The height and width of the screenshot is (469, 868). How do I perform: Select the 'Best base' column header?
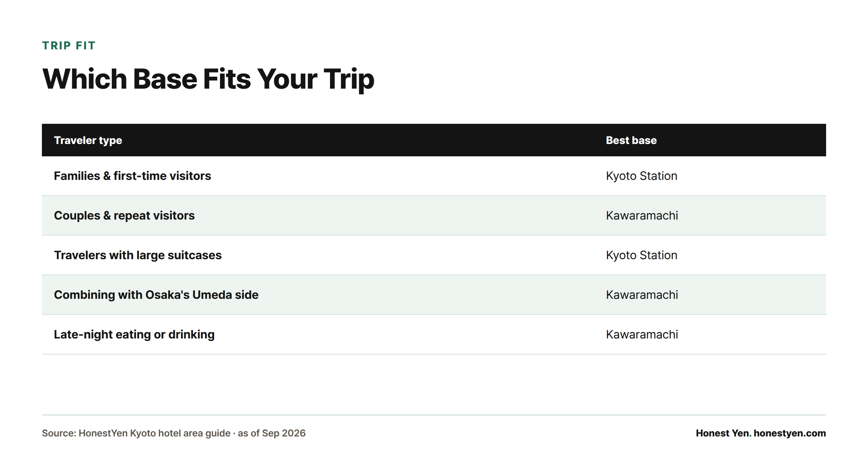[631, 140]
